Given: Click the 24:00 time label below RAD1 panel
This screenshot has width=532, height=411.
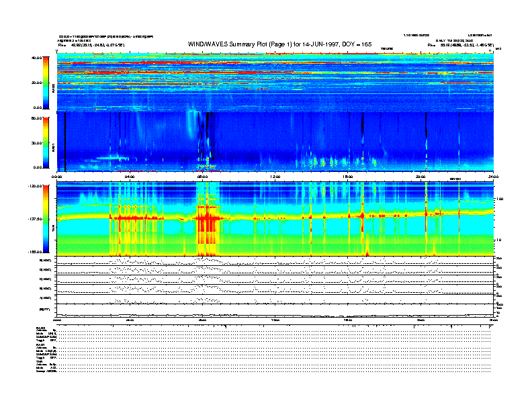Looking at the screenshot, I should coord(493,177).
